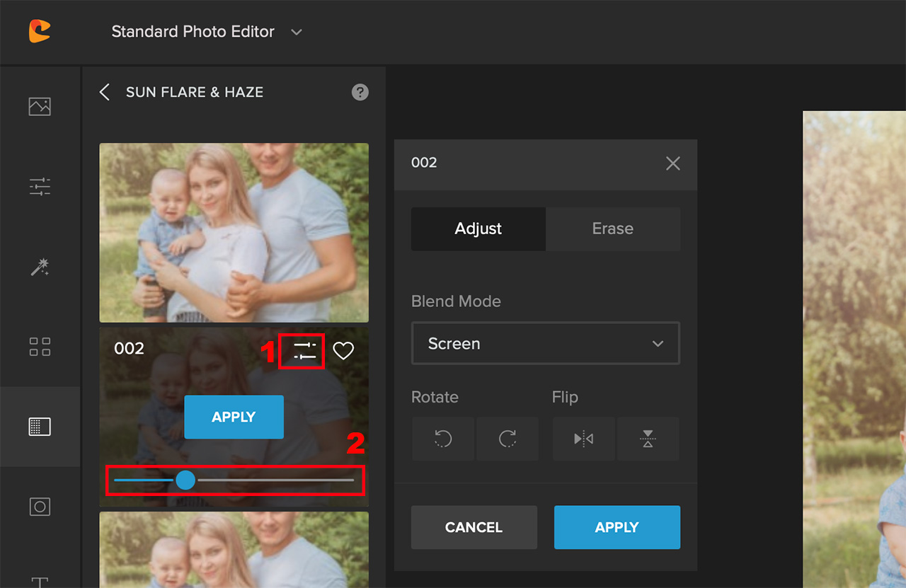Click APPLY in the 002 settings panel
The width and height of the screenshot is (906, 588).
[617, 527]
